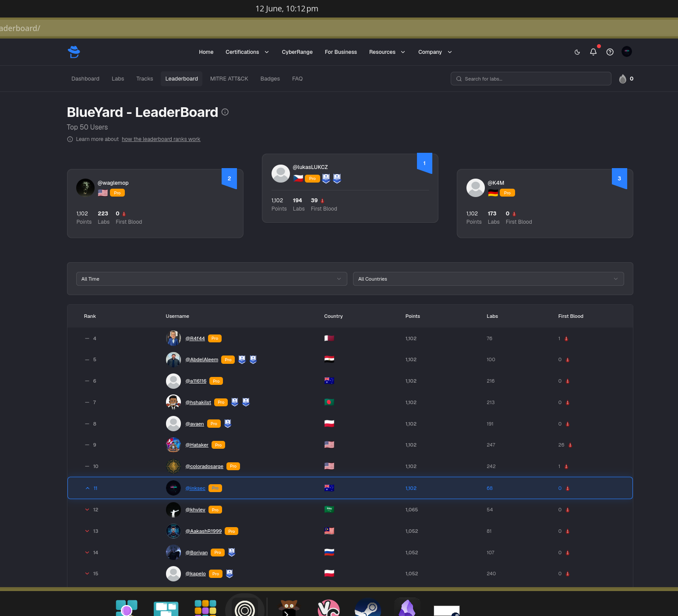Image resolution: width=678 pixels, height=616 pixels.
Task: Open the All Countries filter dropdown
Action: point(488,279)
